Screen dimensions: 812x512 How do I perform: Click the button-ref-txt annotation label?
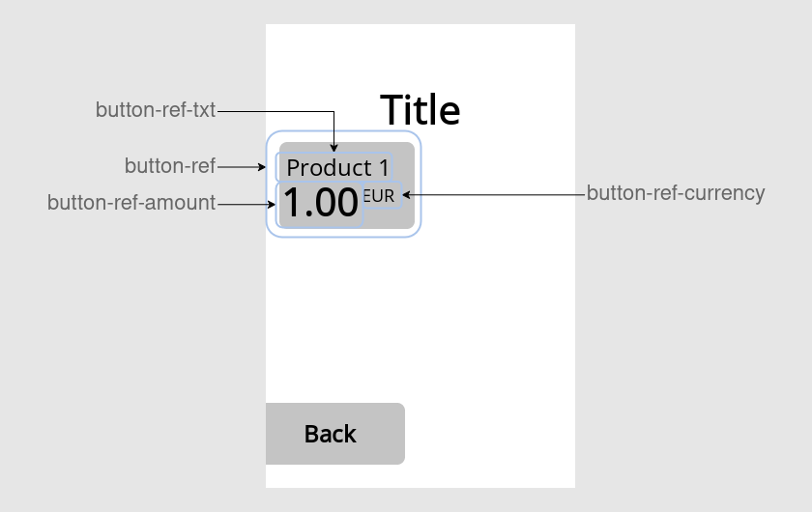(x=155, y=110)
